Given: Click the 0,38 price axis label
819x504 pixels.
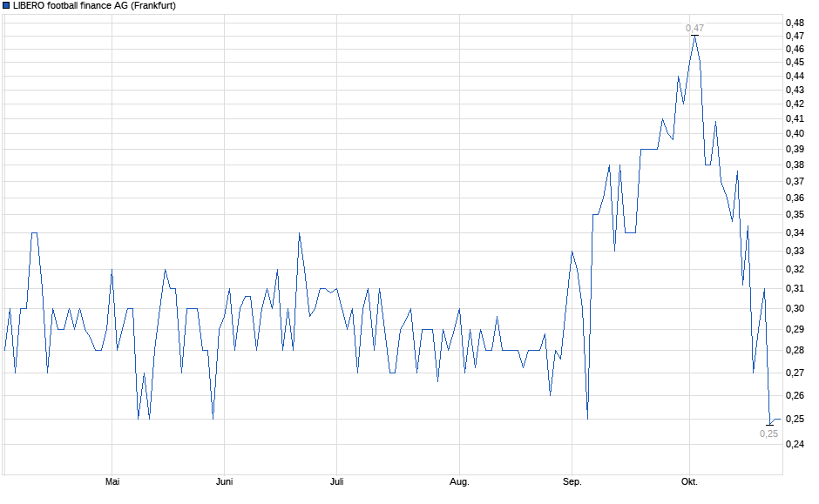Looking at the screenshot, I should [794, 165].
